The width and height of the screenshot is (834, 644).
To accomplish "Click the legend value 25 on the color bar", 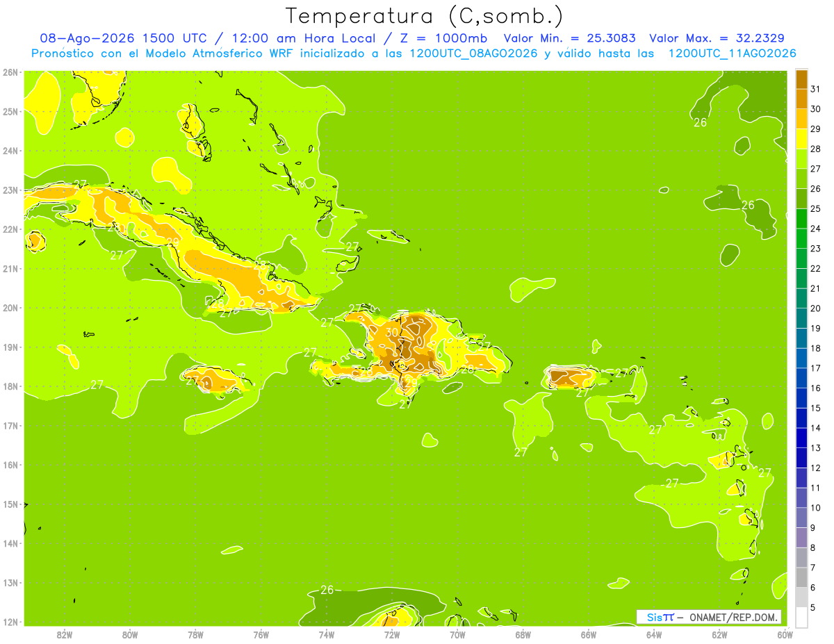I will pos(816,208).
